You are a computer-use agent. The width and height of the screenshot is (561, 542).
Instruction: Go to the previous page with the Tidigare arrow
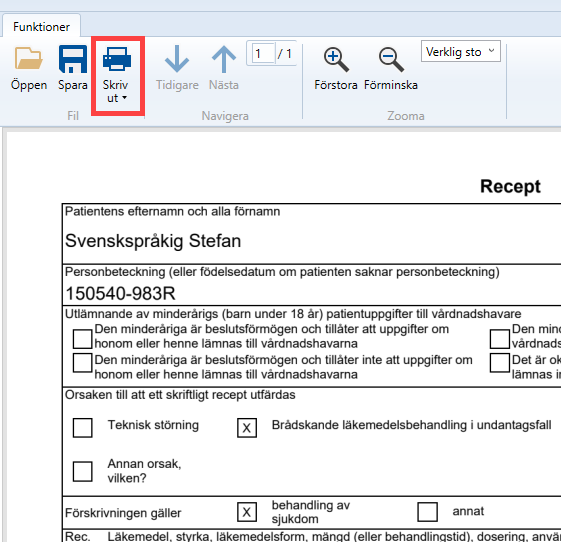click(177, 68)
